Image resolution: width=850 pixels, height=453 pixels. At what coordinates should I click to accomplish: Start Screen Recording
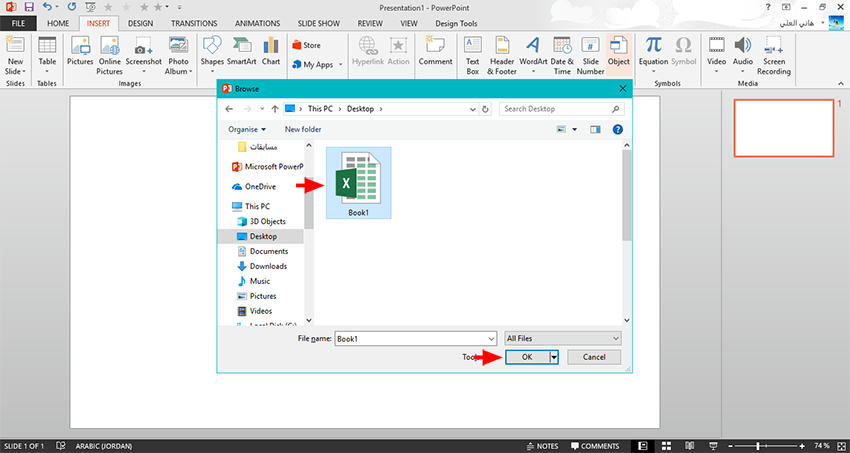[774, 56]
